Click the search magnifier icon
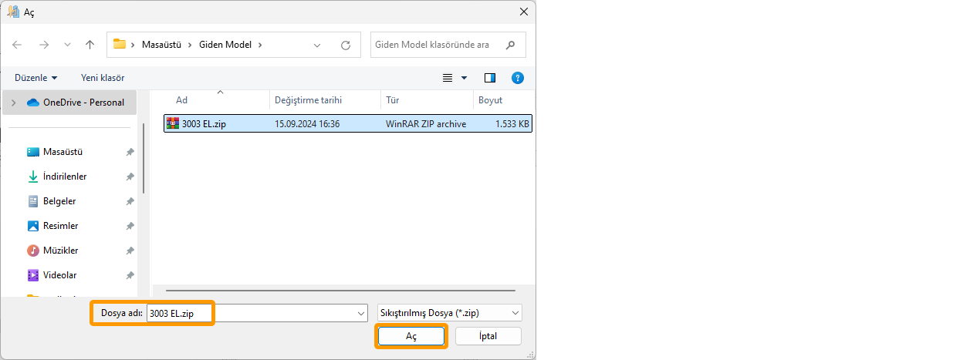 (x=510, y=45)
